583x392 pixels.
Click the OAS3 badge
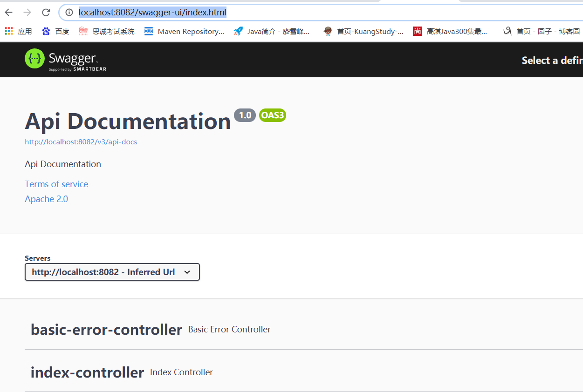[273, 115]
